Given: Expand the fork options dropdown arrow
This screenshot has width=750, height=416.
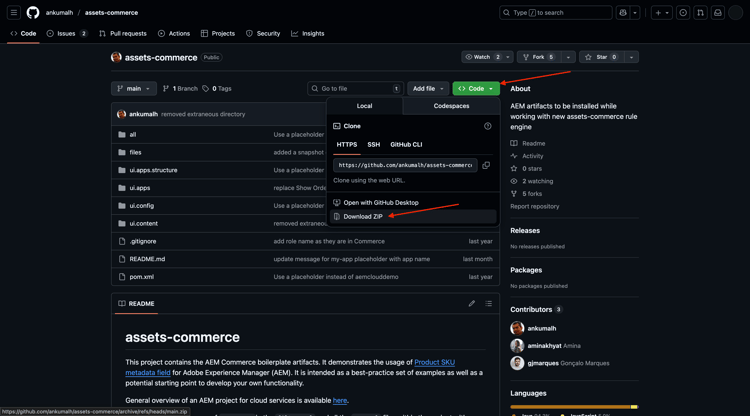Looking at the screenshot, I should coord(568,57).
